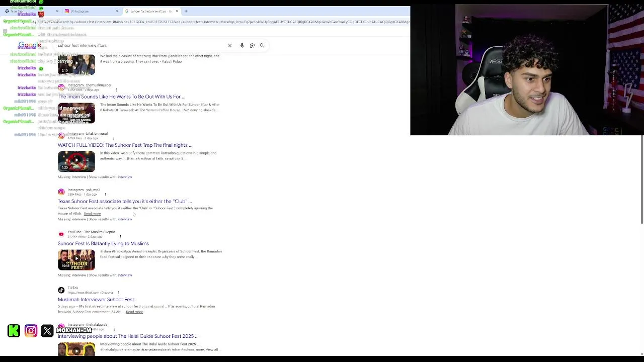Play the 2:10 video thumbnail
The image size is (644, 362).
click(x=76, y=64)
